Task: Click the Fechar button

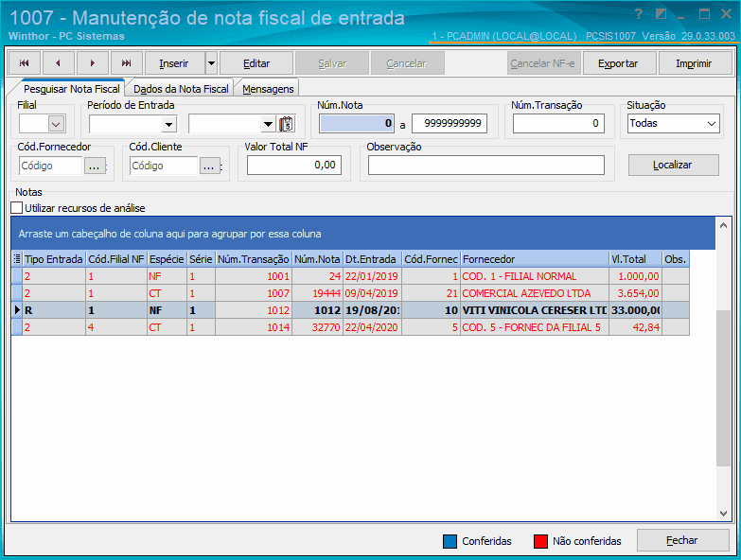Action: [x=682, y=540]
